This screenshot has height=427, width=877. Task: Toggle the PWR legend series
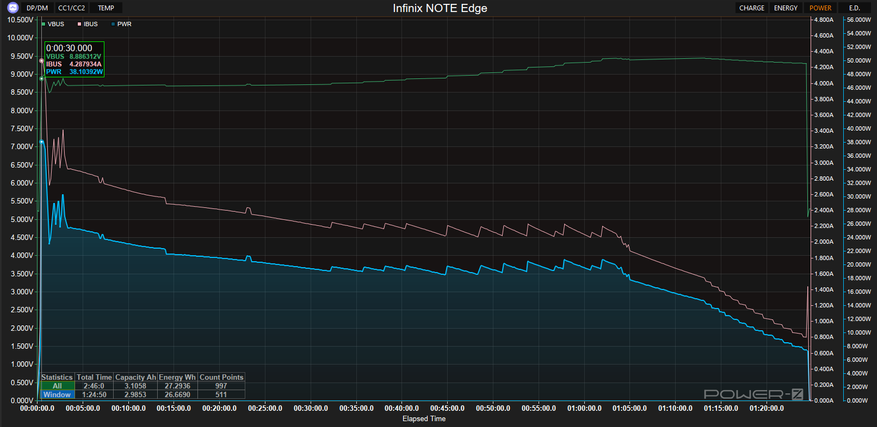[x=121, y=24]
